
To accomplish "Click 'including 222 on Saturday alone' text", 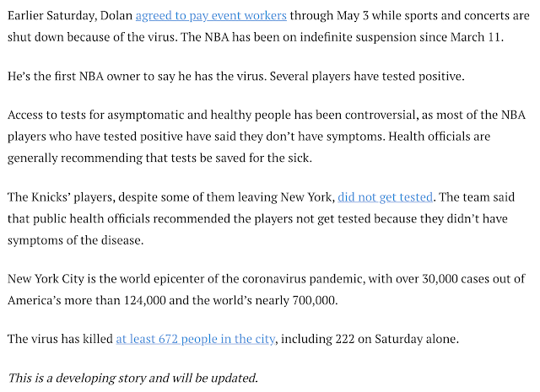I will pyautogui.click(x=370, y=339).
